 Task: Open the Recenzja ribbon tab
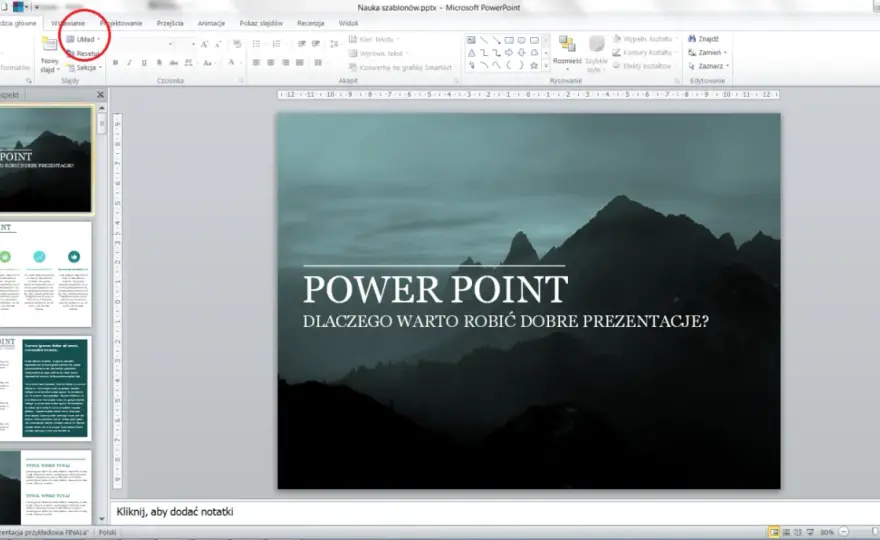(310, 23)
